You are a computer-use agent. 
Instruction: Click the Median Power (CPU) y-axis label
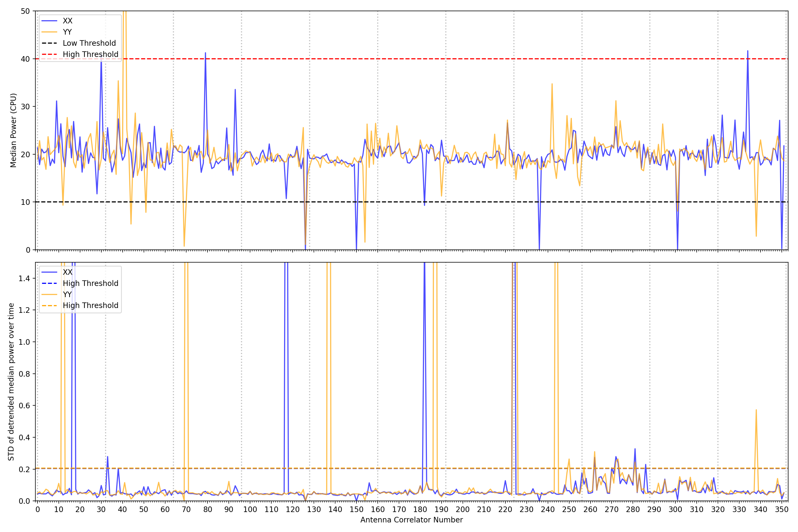[13, 130]
